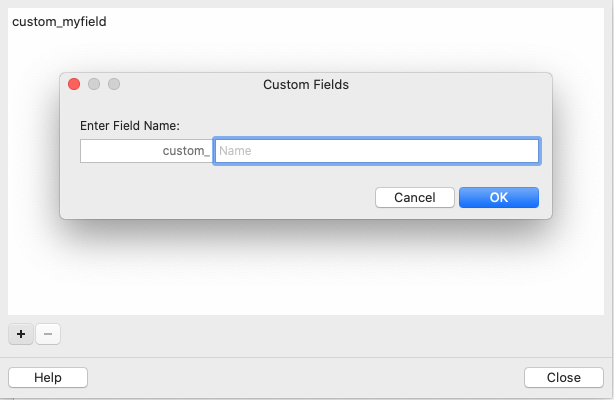Image resolution: width=614 pixels, height=400 pixels.
Task: Click empty area of the fields list
Action: [300, 270]
